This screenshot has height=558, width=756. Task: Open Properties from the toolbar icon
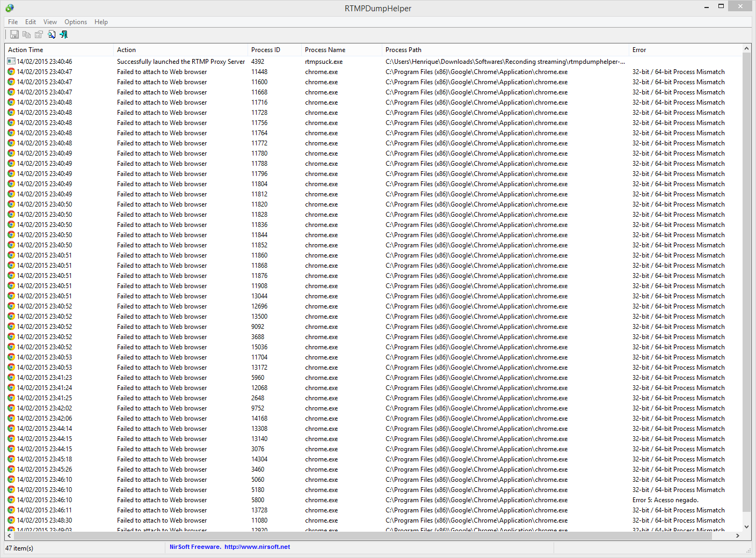coord(39,34)
